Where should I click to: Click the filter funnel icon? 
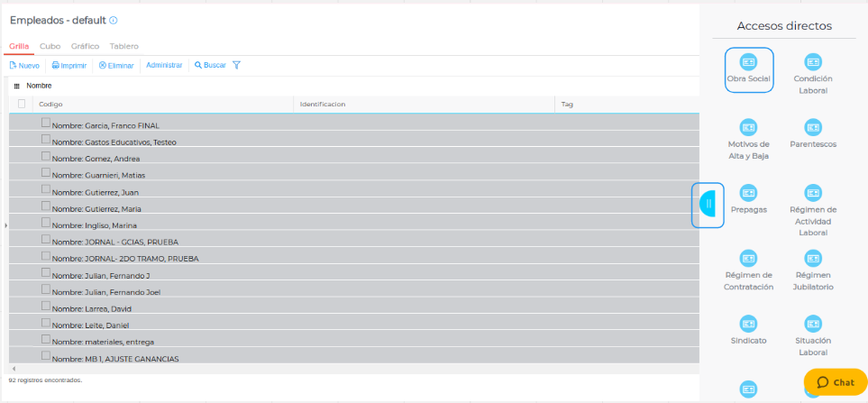point(237,65)
